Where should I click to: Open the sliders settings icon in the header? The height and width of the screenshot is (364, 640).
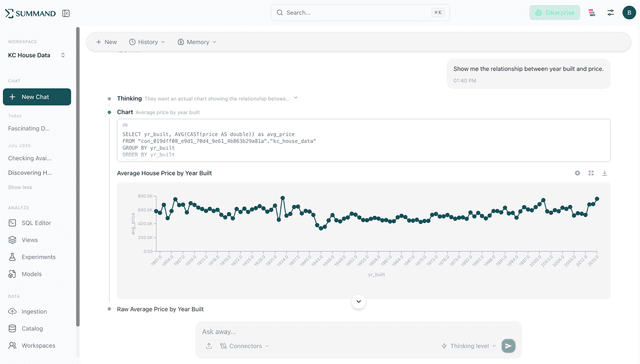pyautogui.click(x=611, y=13)
